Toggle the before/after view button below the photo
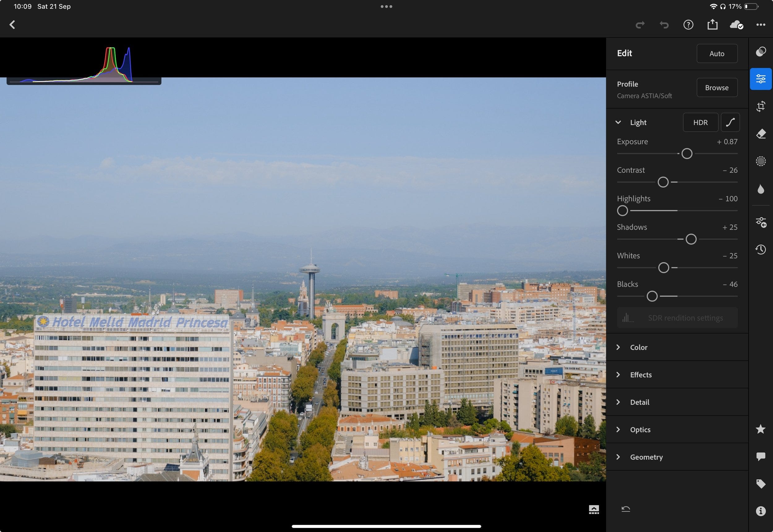 point(594,509)
